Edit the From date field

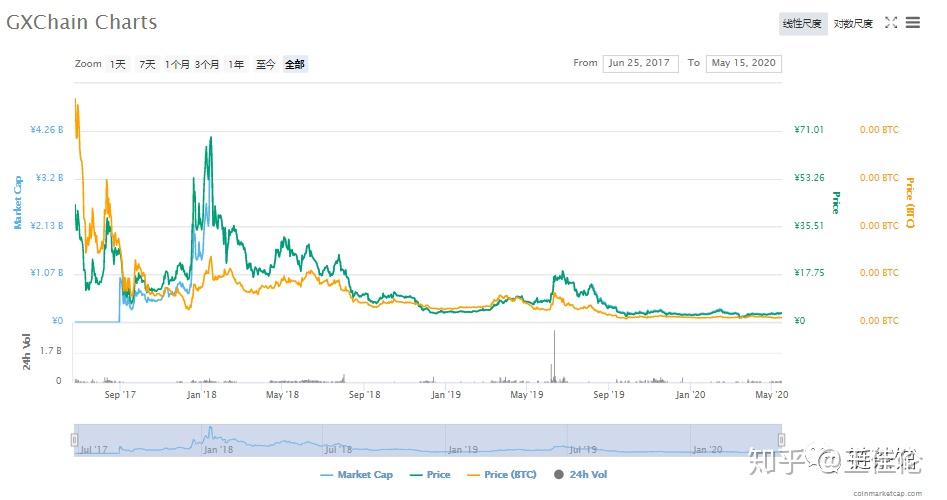(x=640, y=63)
